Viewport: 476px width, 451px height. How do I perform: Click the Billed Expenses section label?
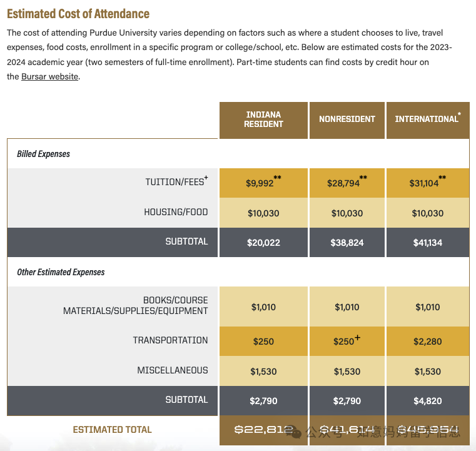[x=43, y=154]
